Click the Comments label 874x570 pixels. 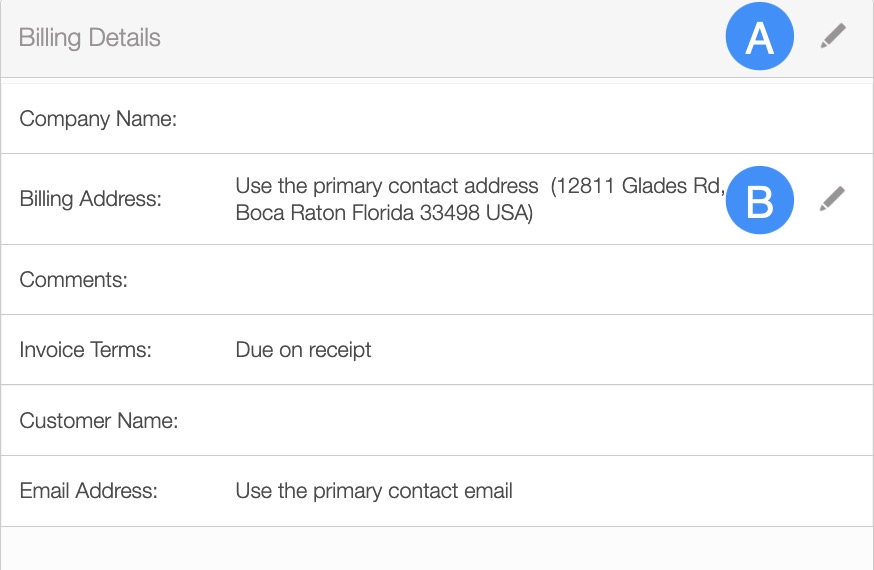[74, 280]
